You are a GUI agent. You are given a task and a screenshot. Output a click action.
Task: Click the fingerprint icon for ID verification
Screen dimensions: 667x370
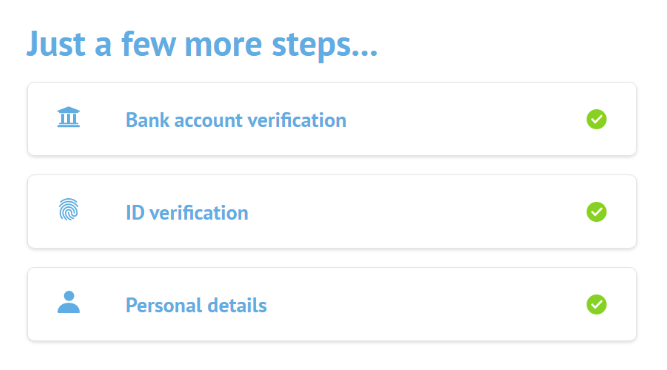(x=68, y=209)
